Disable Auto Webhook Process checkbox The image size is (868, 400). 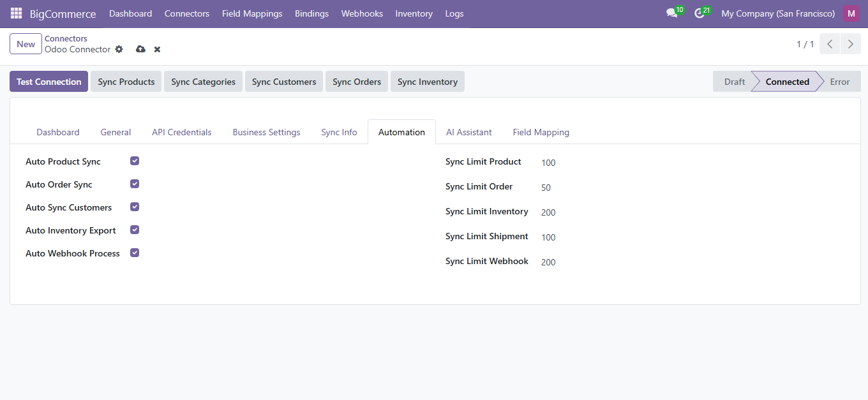pyautogui.click(x=135, y=253)
